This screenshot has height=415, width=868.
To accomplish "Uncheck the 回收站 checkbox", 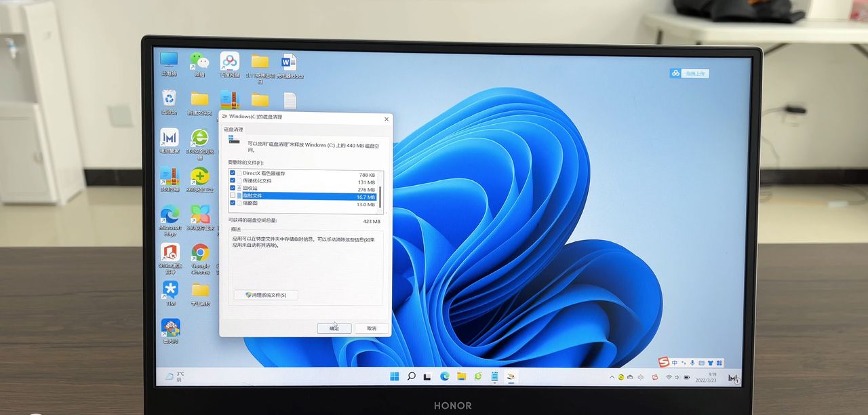I will click(x=233, y=189).
